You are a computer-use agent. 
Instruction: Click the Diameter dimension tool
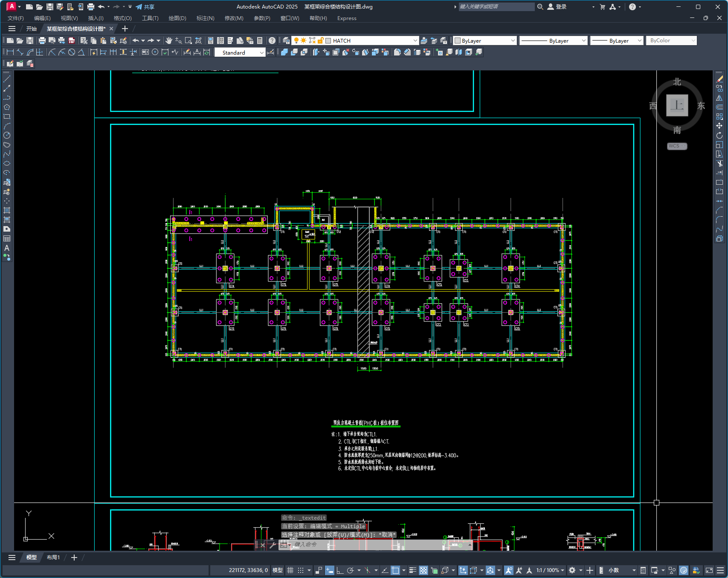tap(72, 52)
